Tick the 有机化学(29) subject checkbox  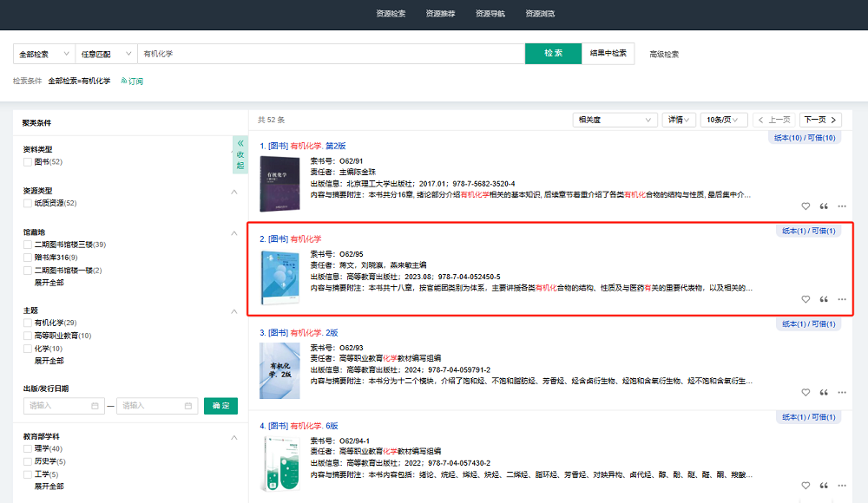point(28,323)
